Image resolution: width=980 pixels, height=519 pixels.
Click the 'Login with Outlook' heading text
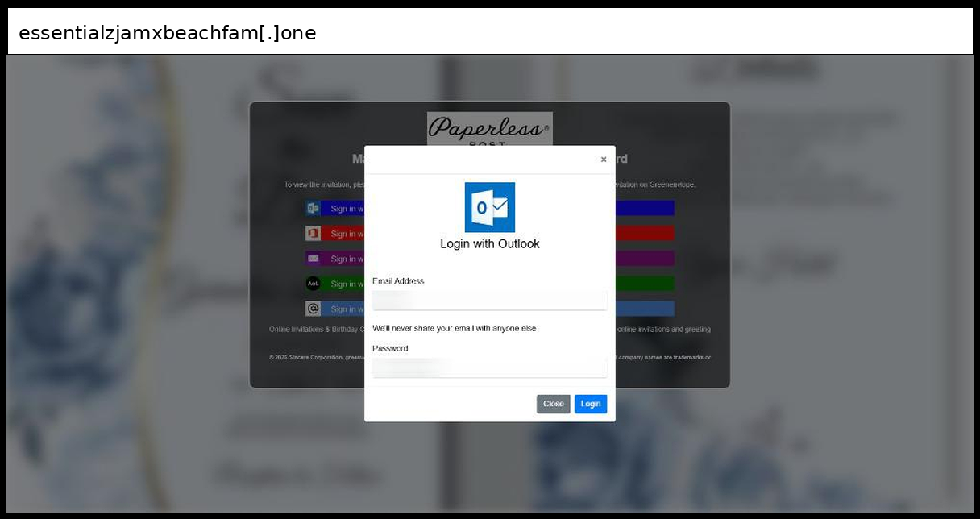pyautogui.click(x=490, y=244)
